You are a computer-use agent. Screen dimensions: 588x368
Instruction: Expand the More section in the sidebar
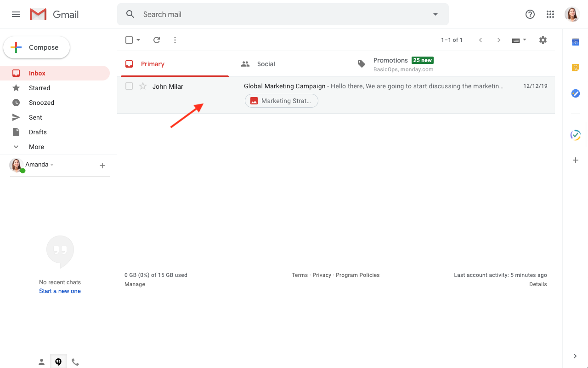point(36,147)
